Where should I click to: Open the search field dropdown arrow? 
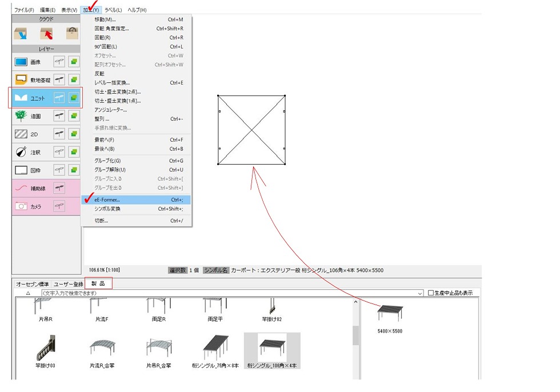click(420, 293)
